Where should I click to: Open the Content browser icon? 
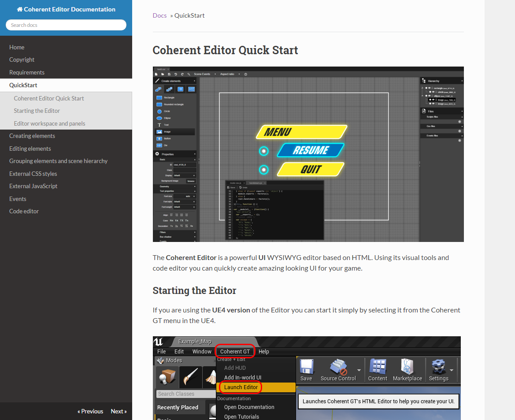[x=378, y=367]
